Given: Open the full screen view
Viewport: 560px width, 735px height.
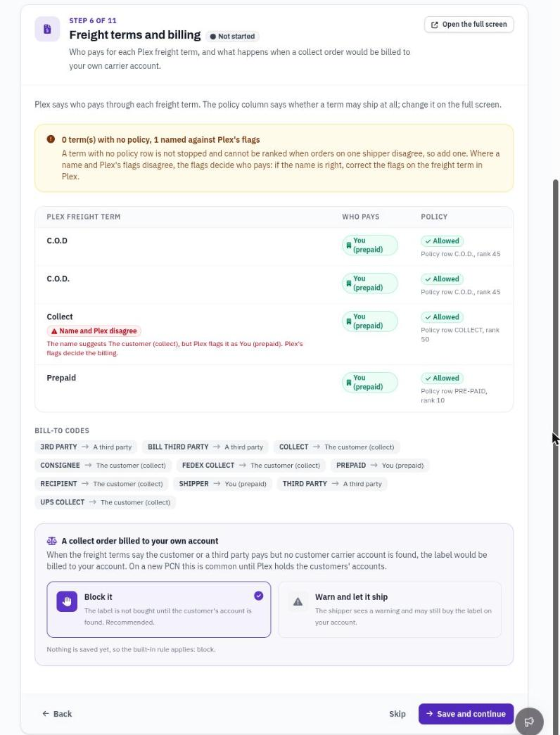Looking at the screenshot, I should [469, 25].
